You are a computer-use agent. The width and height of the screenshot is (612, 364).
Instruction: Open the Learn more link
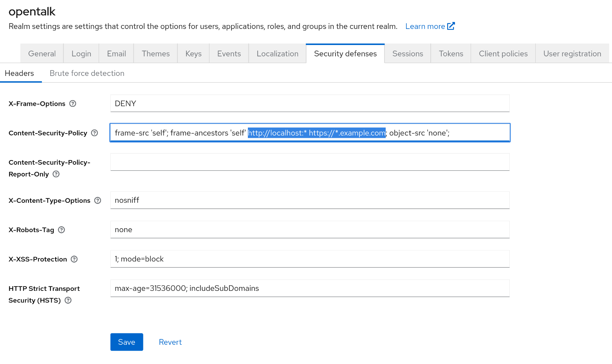(x=425, y=26)
